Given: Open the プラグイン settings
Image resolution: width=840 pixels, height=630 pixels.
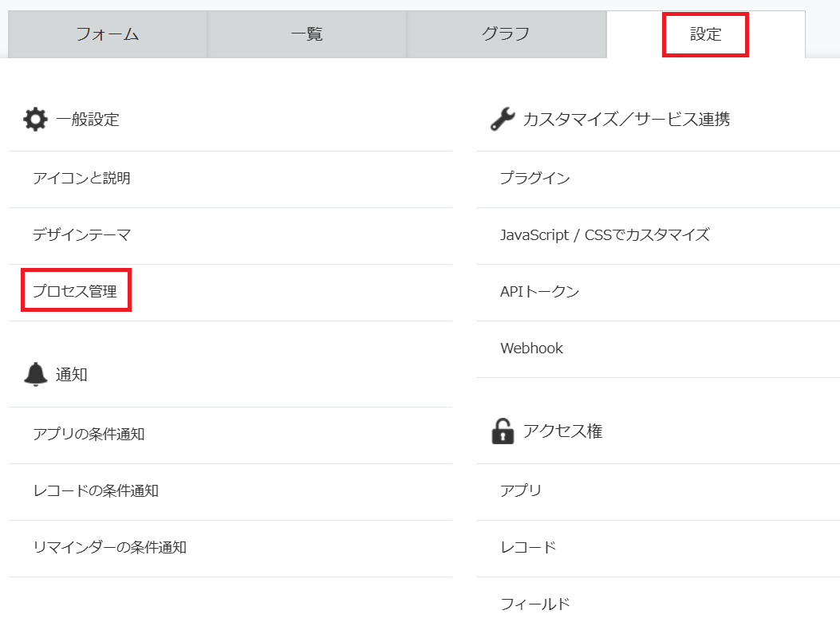Looking at the screenshot, I should (534, 179).
